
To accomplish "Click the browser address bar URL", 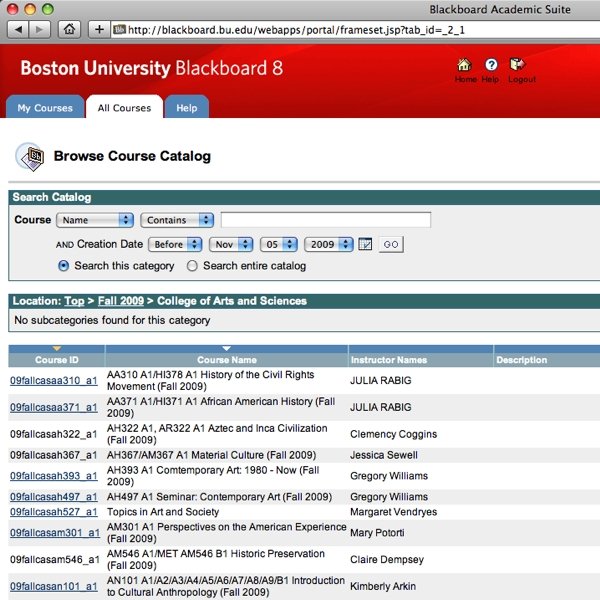I will pyautogui.click(x=296, y=30).
